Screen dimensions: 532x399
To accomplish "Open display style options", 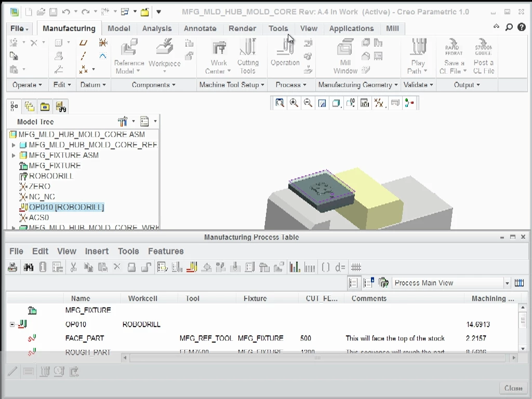I will click(x=336, y=103).
